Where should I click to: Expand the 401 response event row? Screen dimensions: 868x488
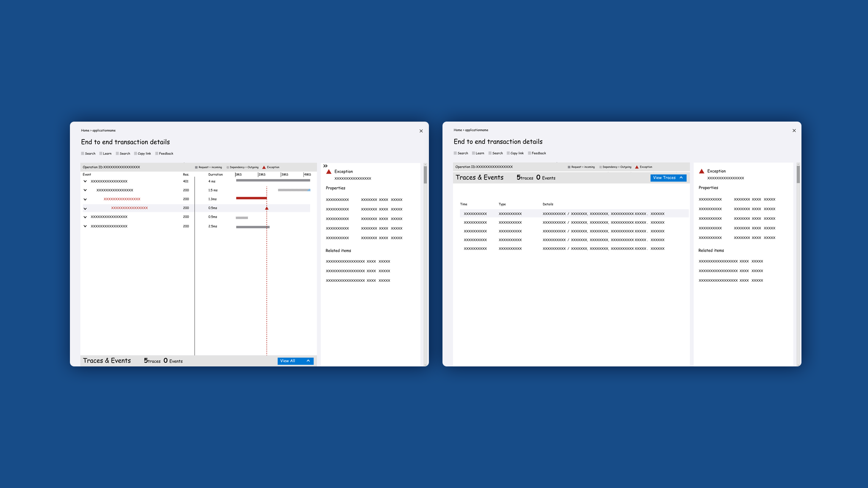(x=85, y=181)
